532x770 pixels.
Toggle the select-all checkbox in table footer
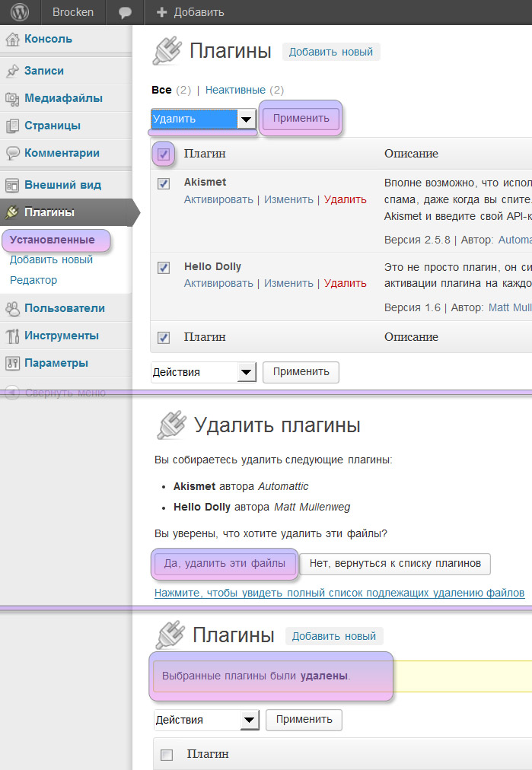coord(164,337)
